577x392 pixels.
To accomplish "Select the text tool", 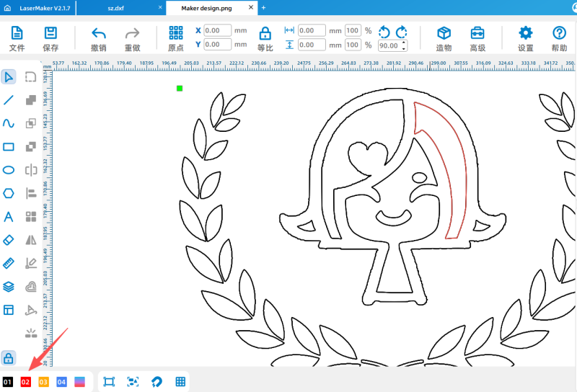I will coord(9,216).
